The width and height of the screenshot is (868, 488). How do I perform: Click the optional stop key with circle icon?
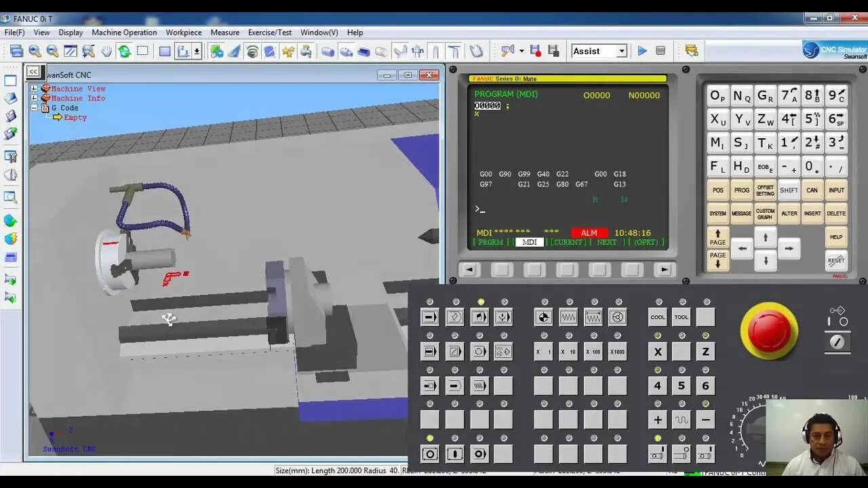point(479,351)
